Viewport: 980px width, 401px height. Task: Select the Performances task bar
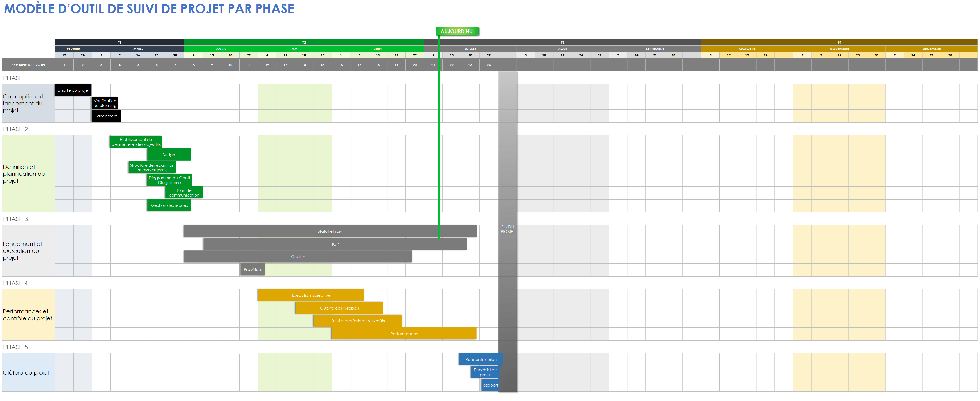404,334
